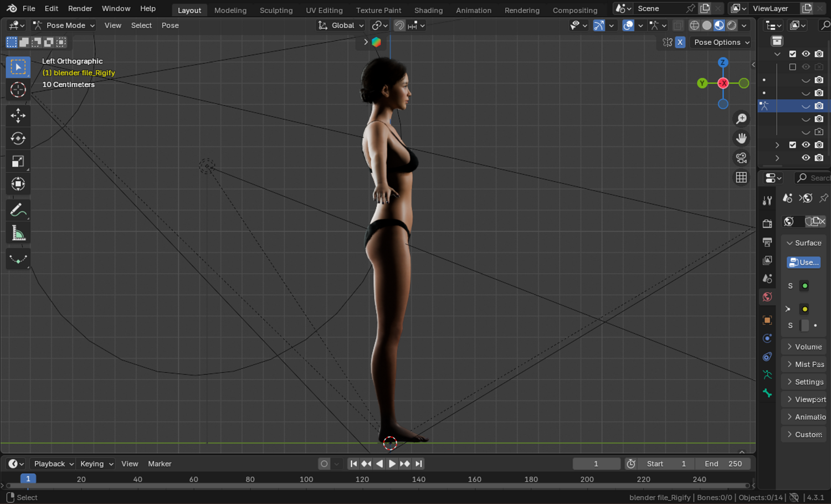831x504 pixels.
Task: Choose the Move tool in toolbar
Action: (x=18, y=115)
